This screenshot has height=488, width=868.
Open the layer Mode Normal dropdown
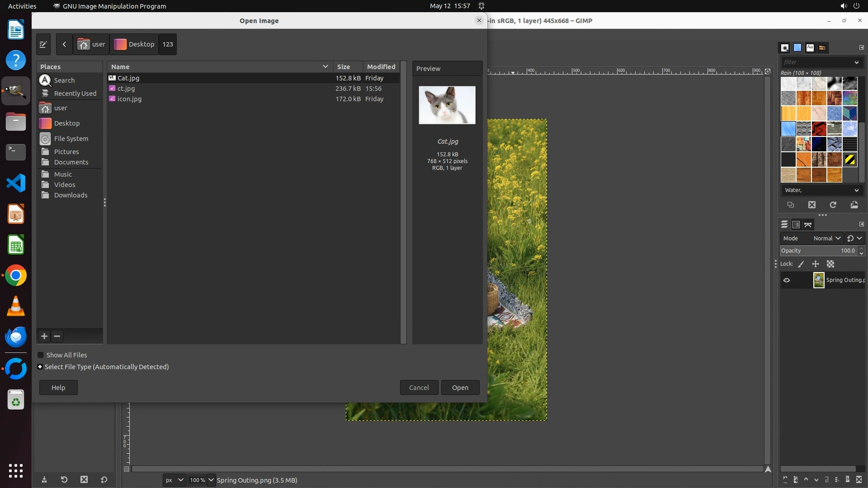[x=827, y=238]
